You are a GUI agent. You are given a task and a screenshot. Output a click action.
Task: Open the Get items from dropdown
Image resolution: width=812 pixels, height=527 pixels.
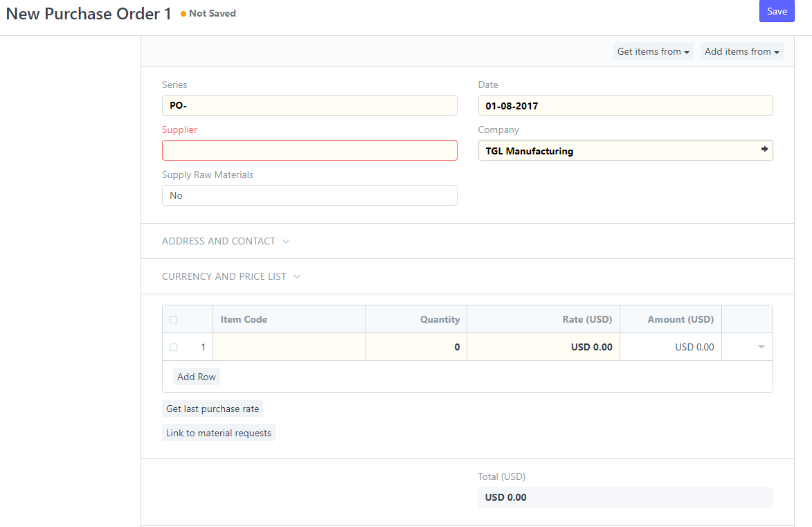point(652,51)
